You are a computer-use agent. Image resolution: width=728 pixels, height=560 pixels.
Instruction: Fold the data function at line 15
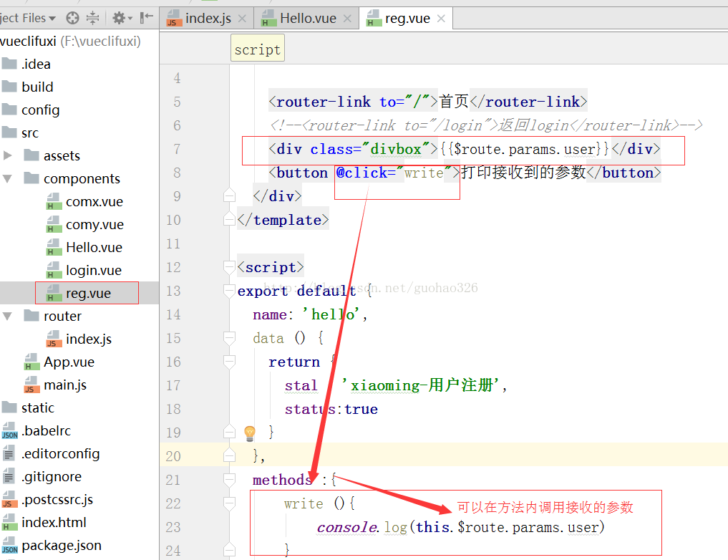pyautogui.click(x=229, y=338)
